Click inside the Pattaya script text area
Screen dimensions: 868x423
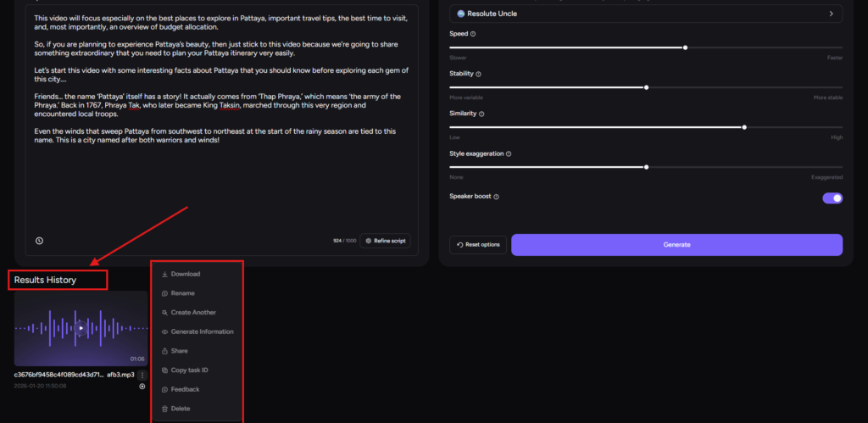pyautogui.click(x=221, y=130)
